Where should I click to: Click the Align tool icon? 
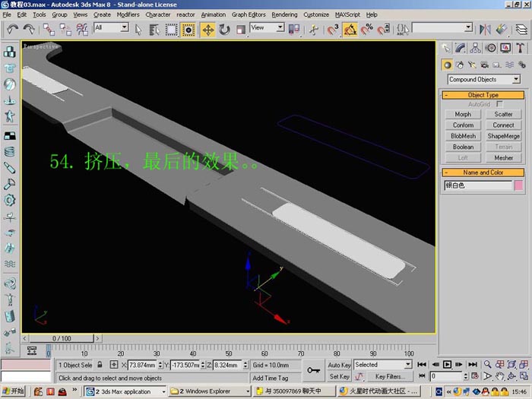click(502, 30)
